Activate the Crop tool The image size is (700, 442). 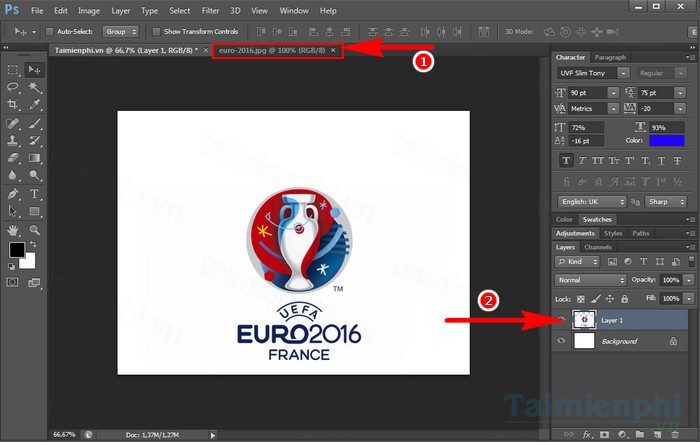(13, 104)
